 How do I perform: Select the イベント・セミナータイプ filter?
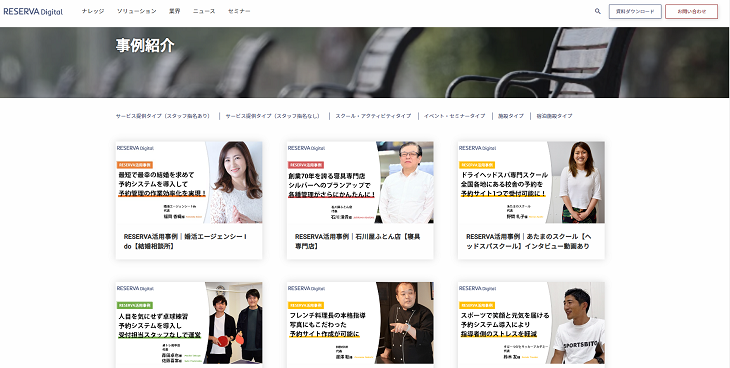click(x=454, y=116)
